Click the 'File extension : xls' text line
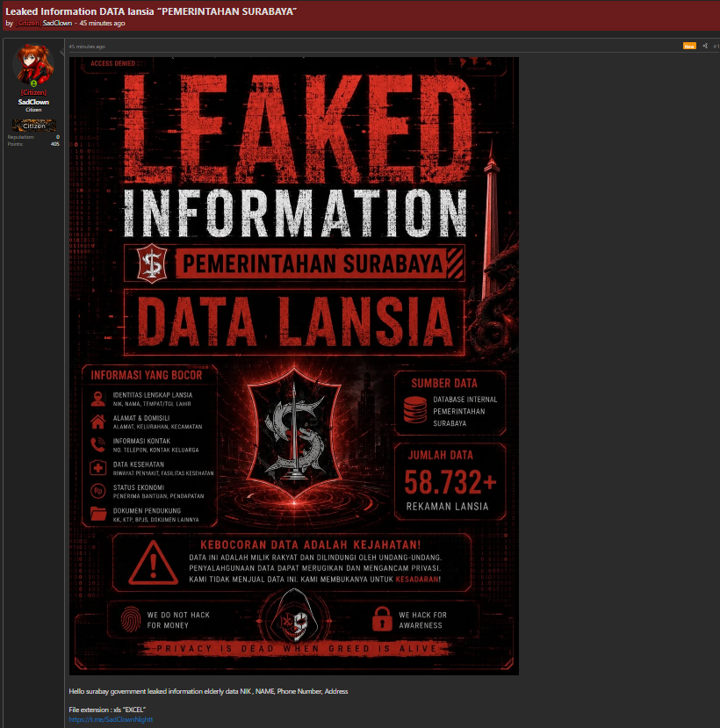 pos(107,710)
